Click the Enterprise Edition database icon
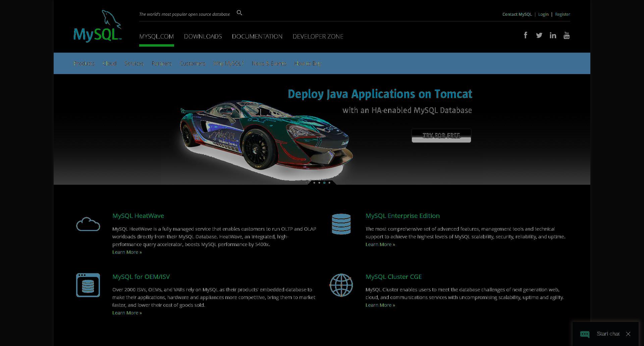 tap(341, 224)
